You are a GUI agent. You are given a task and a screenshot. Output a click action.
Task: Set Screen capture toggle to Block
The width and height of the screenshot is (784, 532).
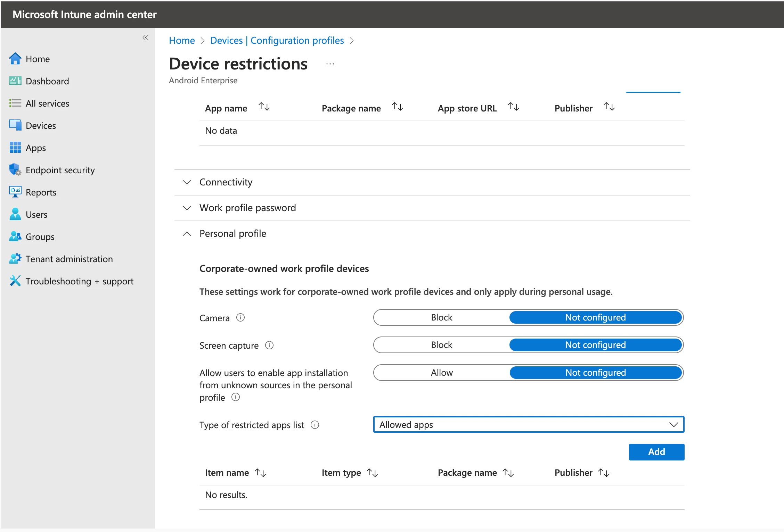pyautogui.click(x=441, y=345)
